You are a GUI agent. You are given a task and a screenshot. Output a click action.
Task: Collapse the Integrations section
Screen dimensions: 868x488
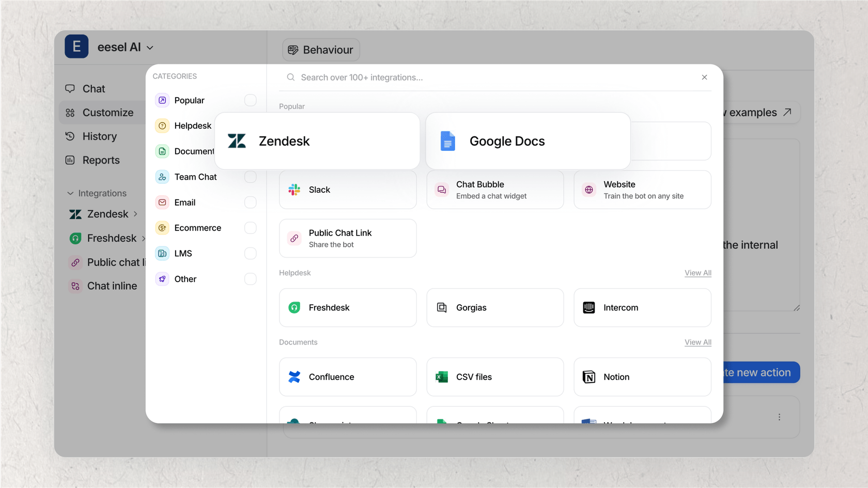coord(71,193)
